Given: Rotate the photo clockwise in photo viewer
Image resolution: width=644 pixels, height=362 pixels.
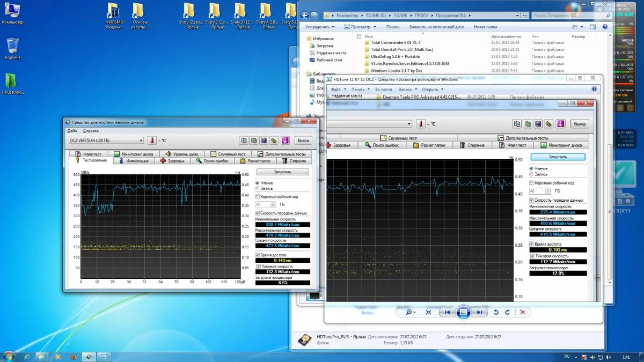Looking at the screenshot, I should [507, 312].
